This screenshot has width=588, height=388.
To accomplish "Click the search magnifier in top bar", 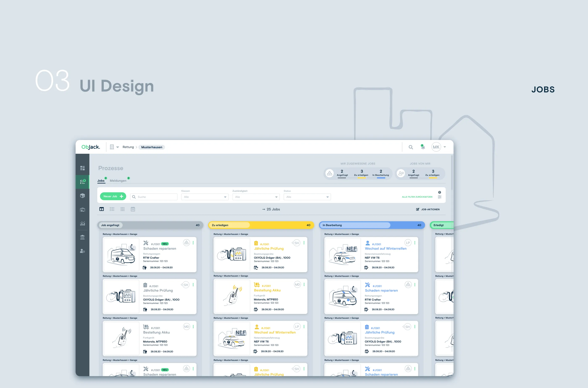I will [411, 147].
